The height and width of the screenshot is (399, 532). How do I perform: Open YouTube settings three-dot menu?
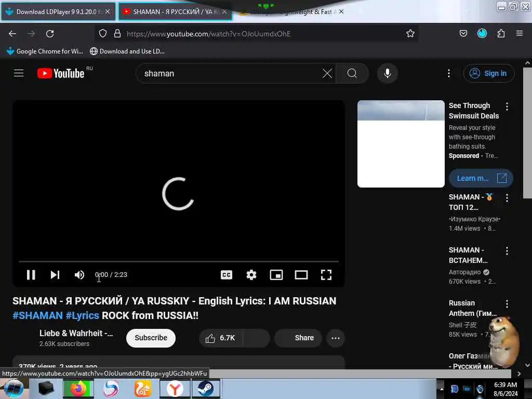click(448, 73)
